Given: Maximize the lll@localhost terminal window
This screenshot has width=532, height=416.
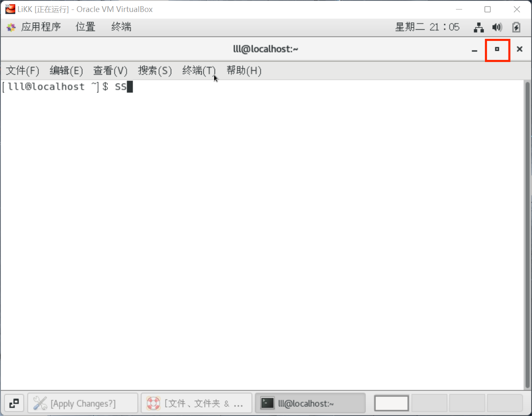Looking at the screenshot, I should pos(497,49).
